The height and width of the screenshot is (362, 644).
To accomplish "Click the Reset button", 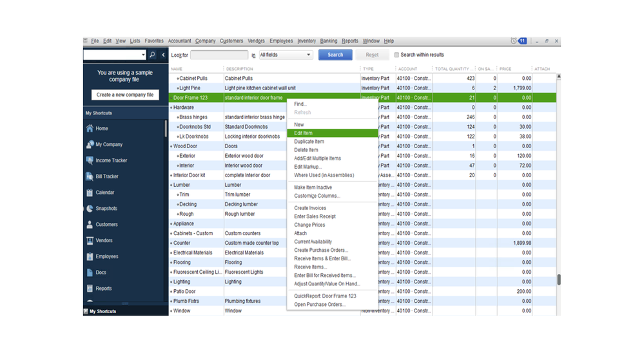I will pos(372,55).
